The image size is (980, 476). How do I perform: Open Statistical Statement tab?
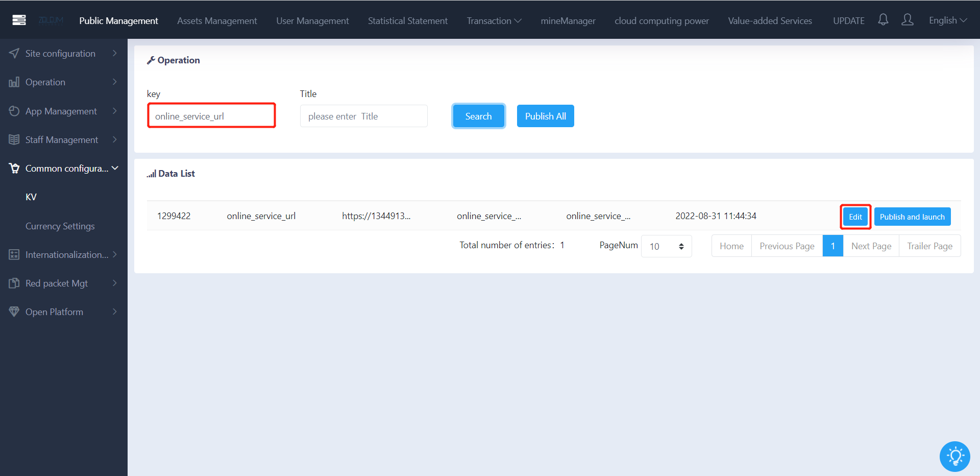[408, 20]
